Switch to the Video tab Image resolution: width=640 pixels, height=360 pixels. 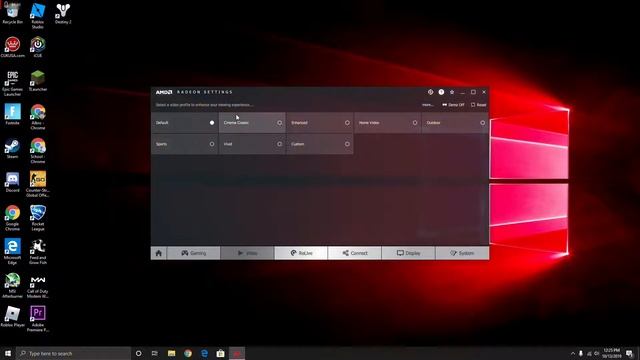point(247,253)
